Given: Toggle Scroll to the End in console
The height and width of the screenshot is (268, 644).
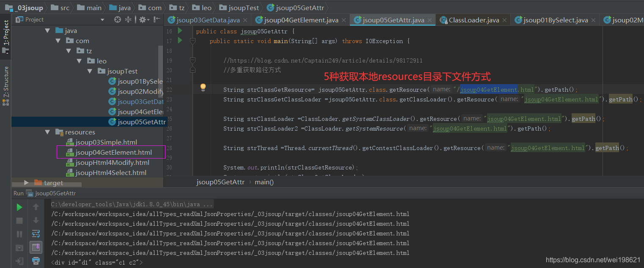Looking at the screenshot, I should (36, 247).
